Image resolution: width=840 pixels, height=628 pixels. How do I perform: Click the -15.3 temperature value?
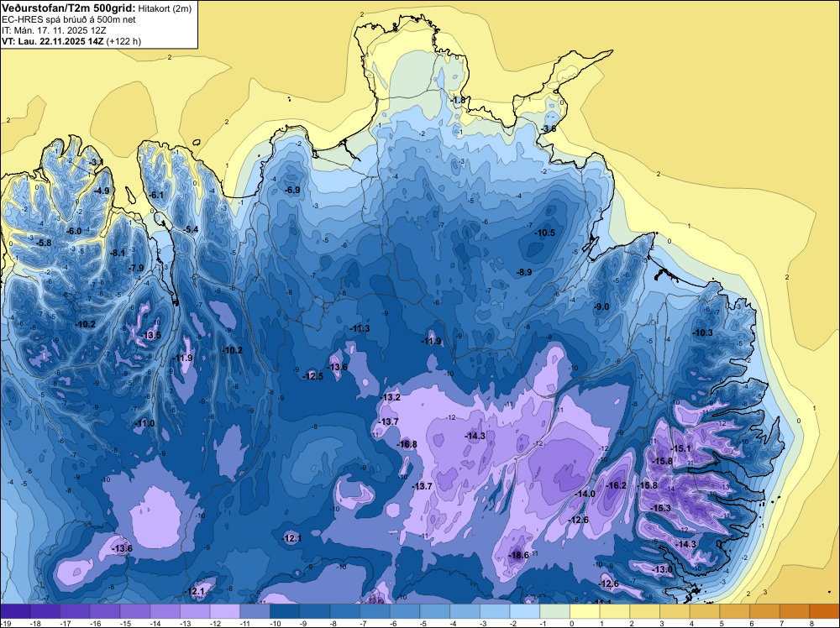(x=660, y=508)
